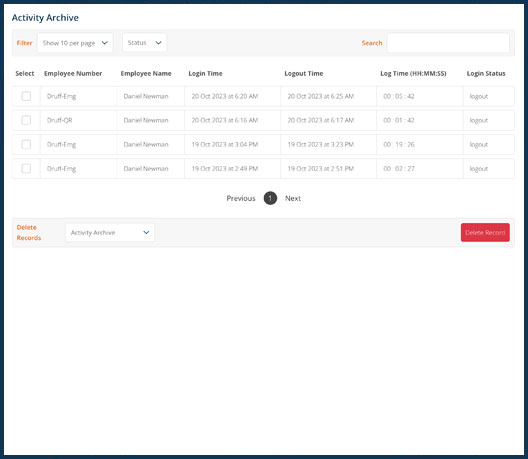The height and width of the screenshot is (459, 528).
Task: Click logout time 20 Oct 2023 at 6:25 AM
Action: click(x=321, y=96)
